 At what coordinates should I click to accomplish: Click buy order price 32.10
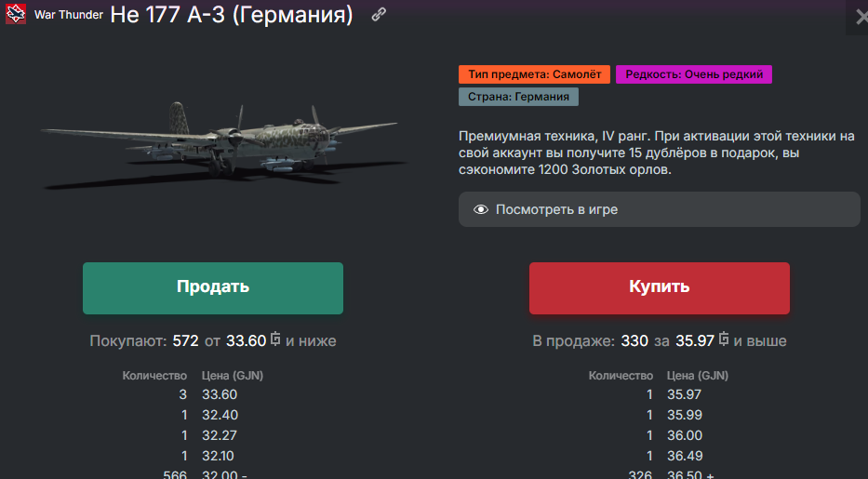218,456
